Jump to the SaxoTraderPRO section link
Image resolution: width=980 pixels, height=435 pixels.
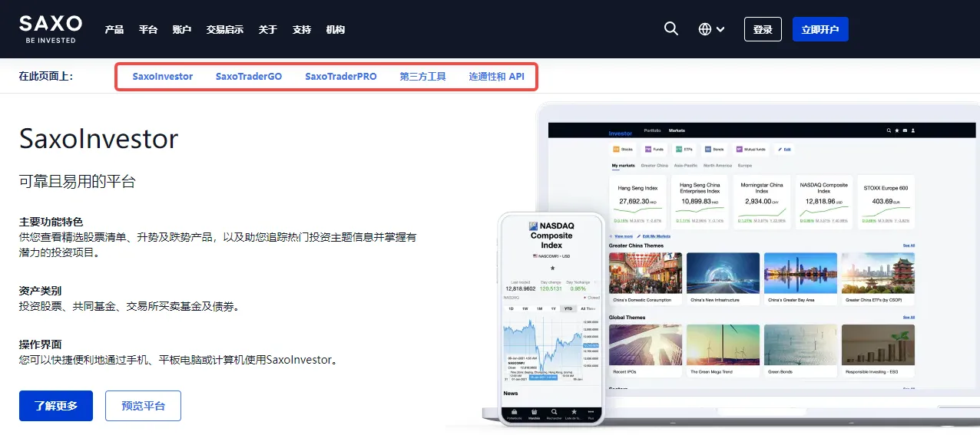click(341, 77)
